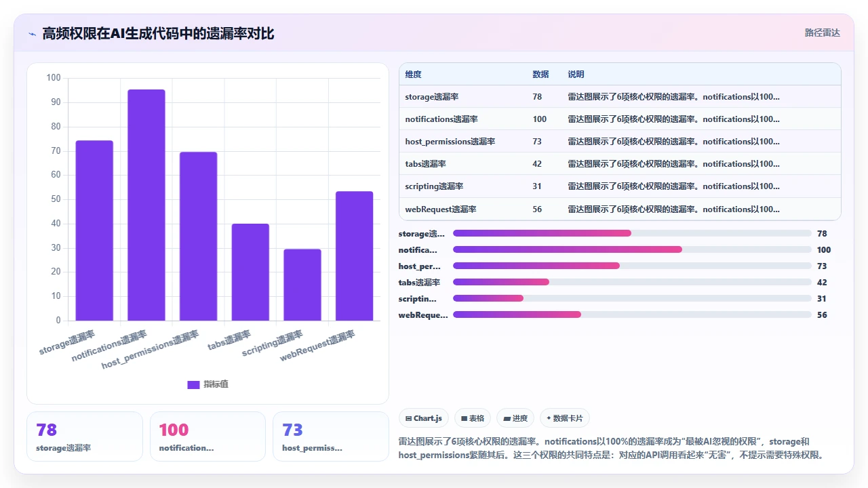This screenshot has height=488, width=868.
Task: Click the 说明 column header
Action: coord(576,75)
